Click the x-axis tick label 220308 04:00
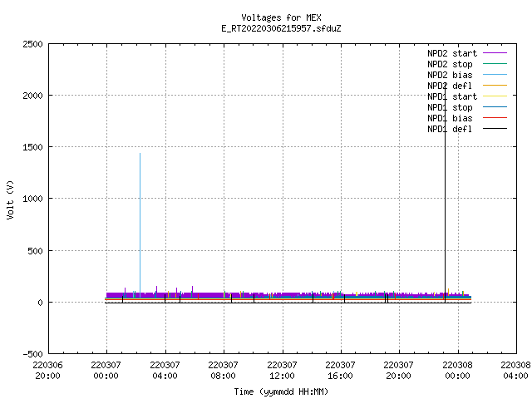The width and height of the screenshot is (532, 399). click(515, 371)
